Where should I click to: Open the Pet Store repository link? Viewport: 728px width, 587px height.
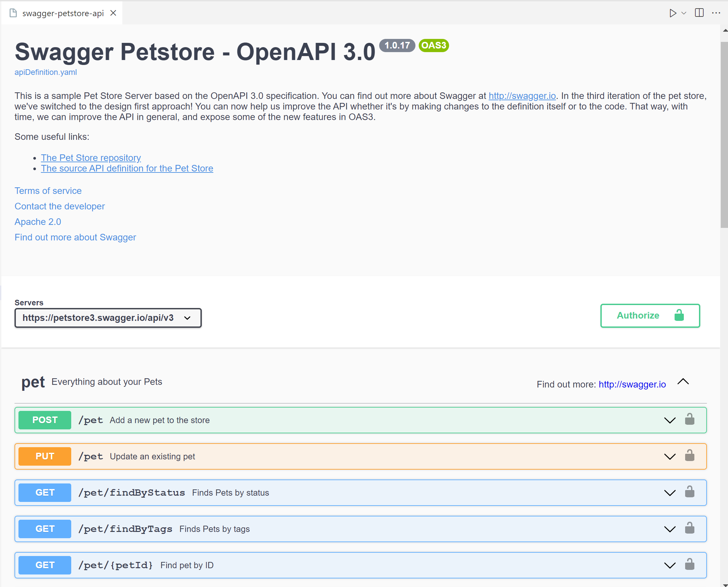click(90, 158)
